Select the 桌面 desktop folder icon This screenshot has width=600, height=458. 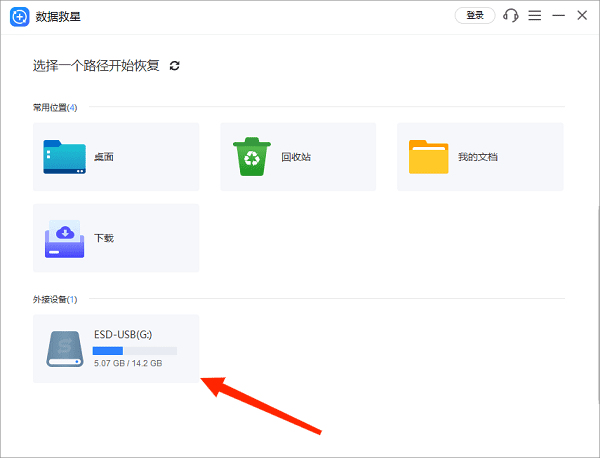coord(65,157)
